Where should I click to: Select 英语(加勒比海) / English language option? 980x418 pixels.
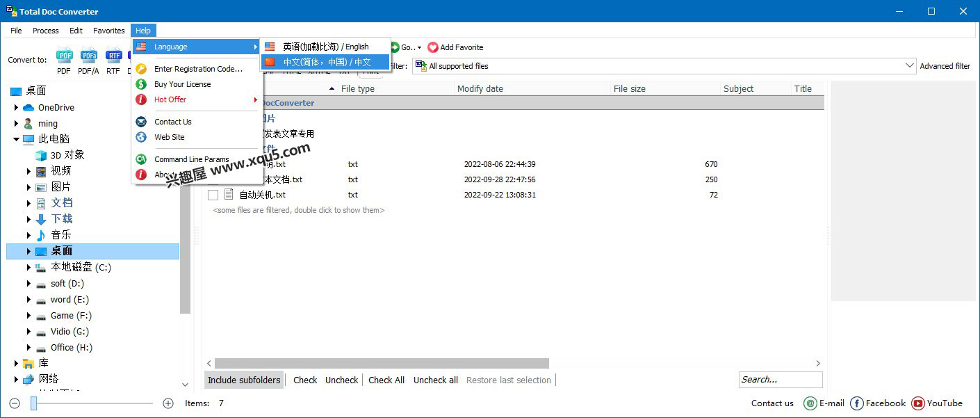click(325, 47)
